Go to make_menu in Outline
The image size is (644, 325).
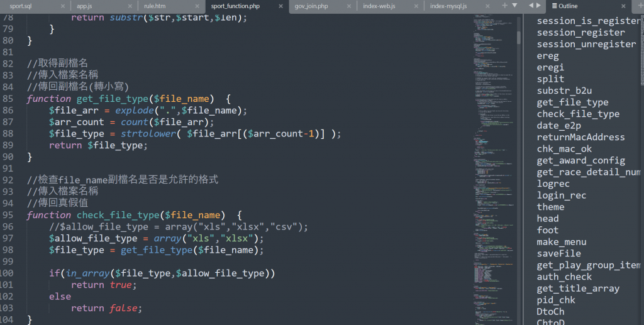(x=562, y=242)
